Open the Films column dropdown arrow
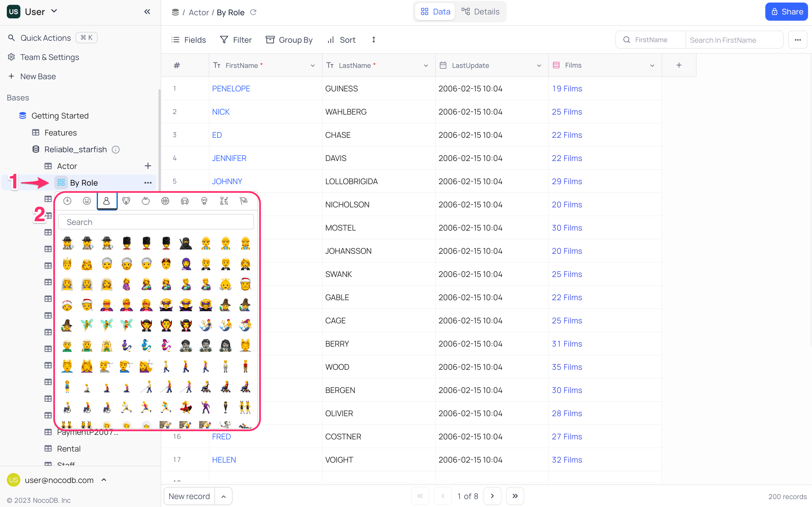The height and width of the screenshot is (507, 812). (652, 66)
